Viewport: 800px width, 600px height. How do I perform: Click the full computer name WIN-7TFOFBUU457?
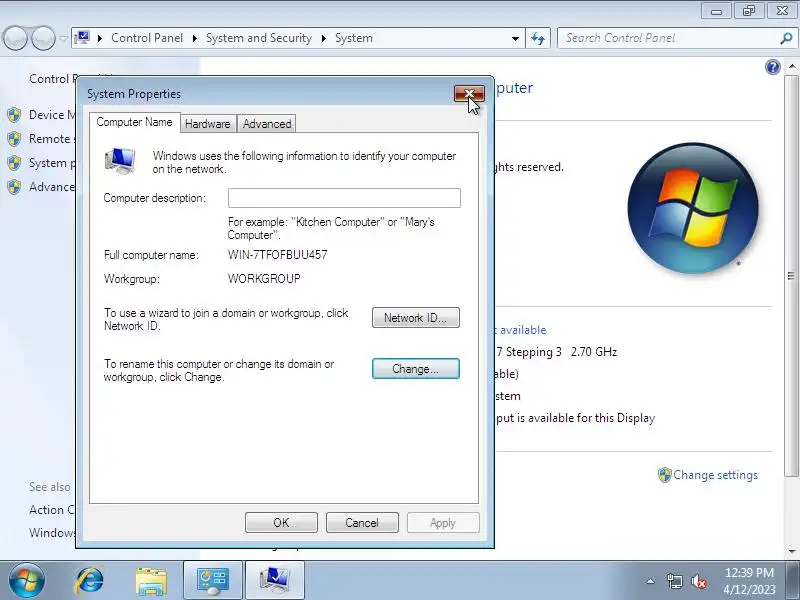[278, 255]
